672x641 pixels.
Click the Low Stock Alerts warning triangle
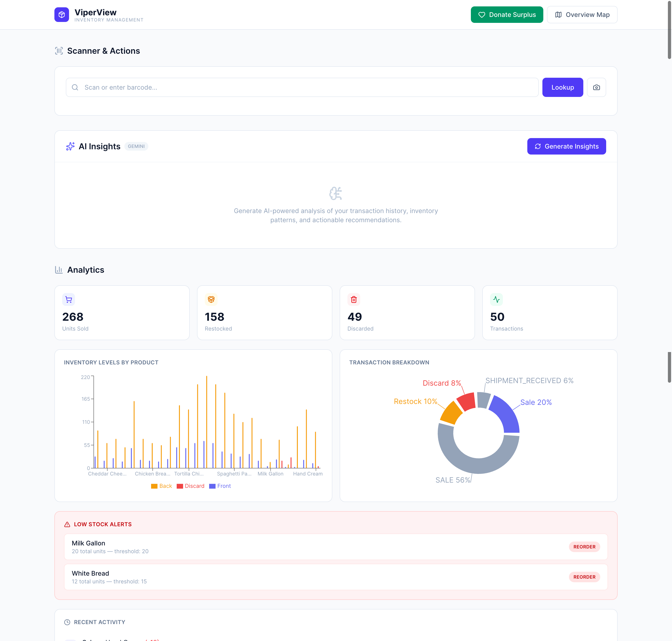67,524
